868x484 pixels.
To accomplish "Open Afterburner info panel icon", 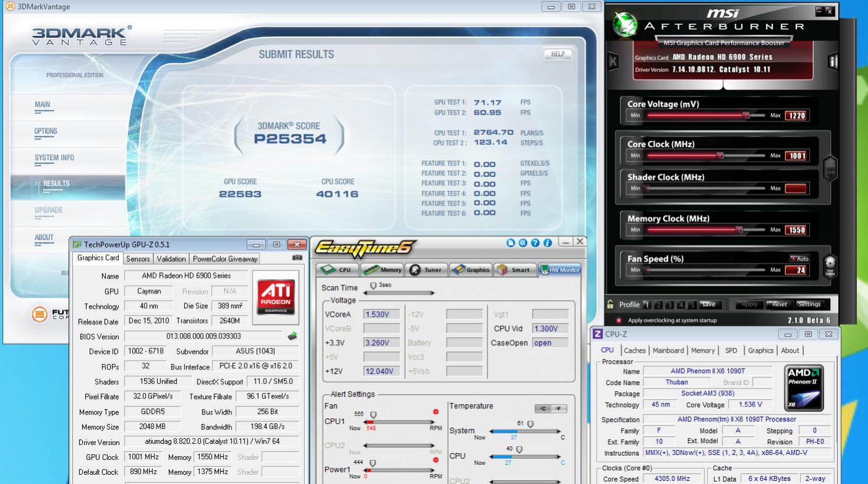I will pyautogui.click(x=832, y=61).
